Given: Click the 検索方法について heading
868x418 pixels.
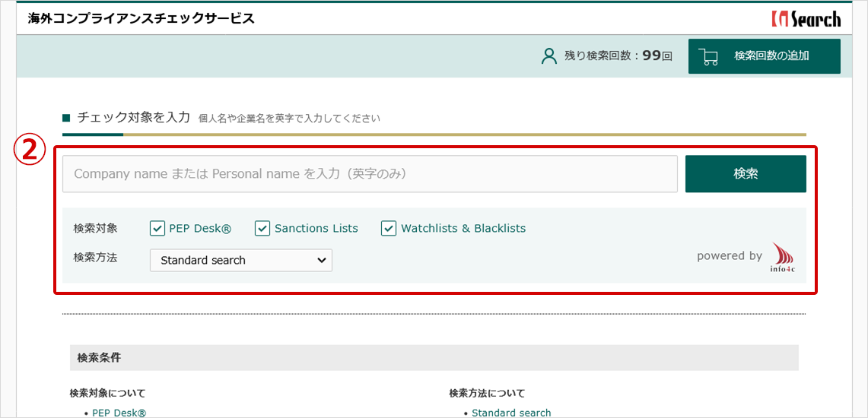Looking at the screenshot, I should coord(487,393).
